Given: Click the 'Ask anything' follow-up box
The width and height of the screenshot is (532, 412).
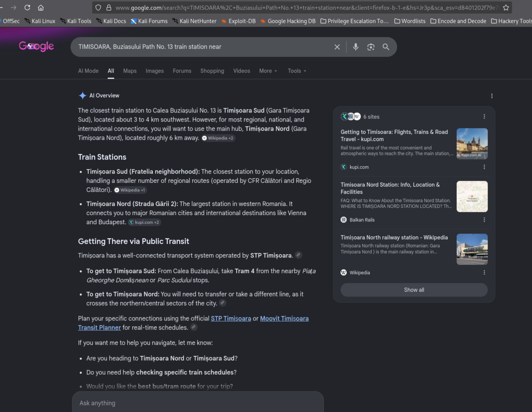Looking at the screenshot, I should click(x=198, y=403).
